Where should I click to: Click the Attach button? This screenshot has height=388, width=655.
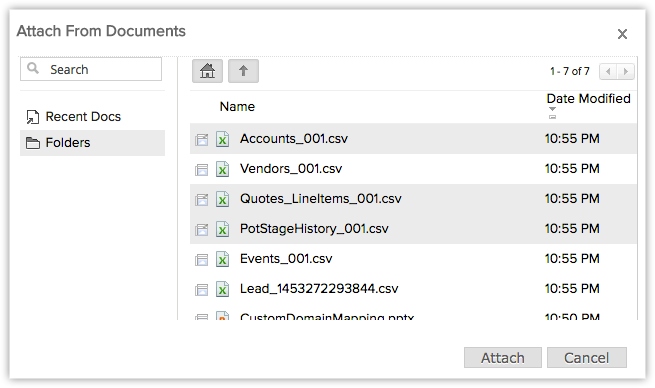tap(503, 358)
